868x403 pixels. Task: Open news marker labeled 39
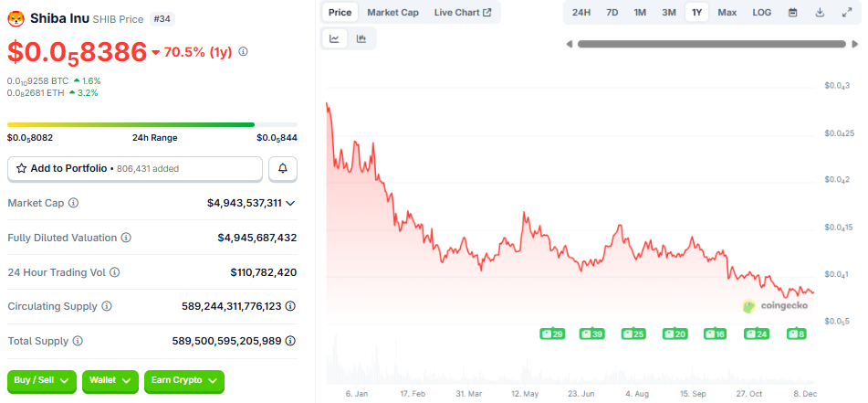pyautogui.click(x=592, y=334)
